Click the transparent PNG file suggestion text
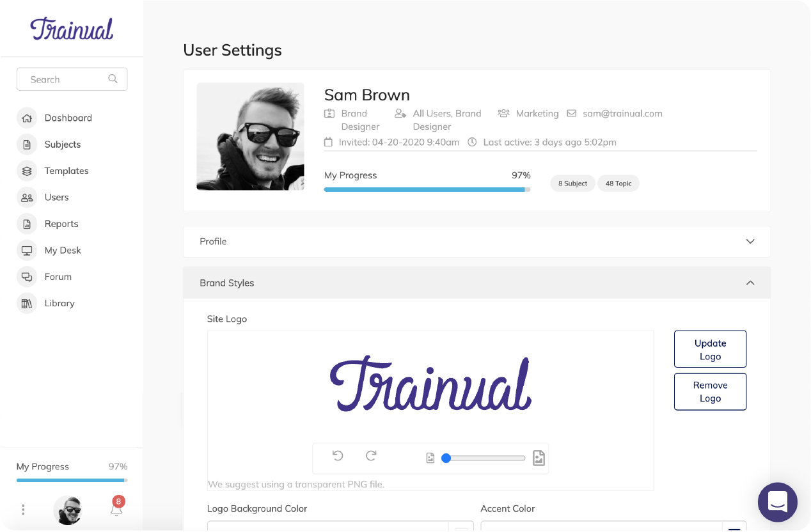The height and width of the screenshot is (532, 811). (296, 484)
